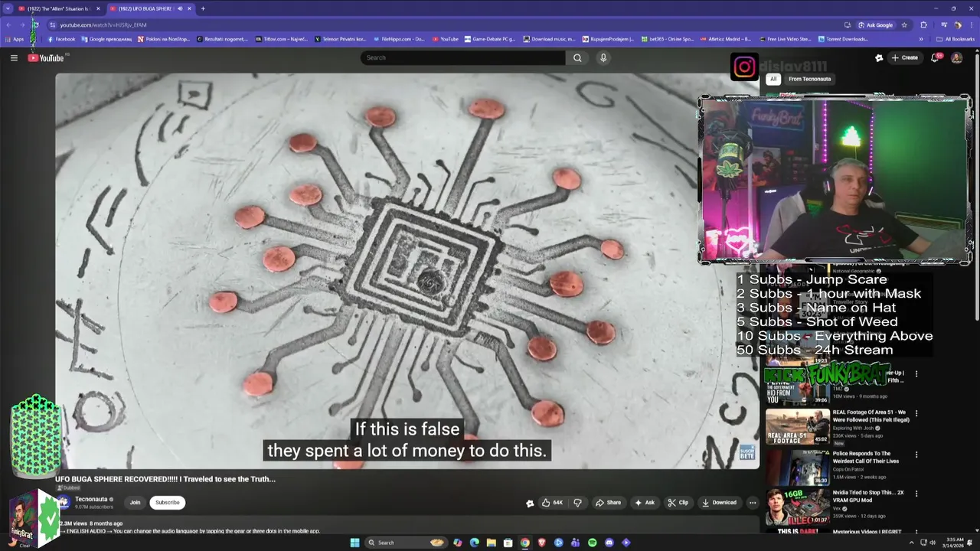Focus the Windows taskbar search box
This screenshot has height=551, width=980.
pos(406,543)
